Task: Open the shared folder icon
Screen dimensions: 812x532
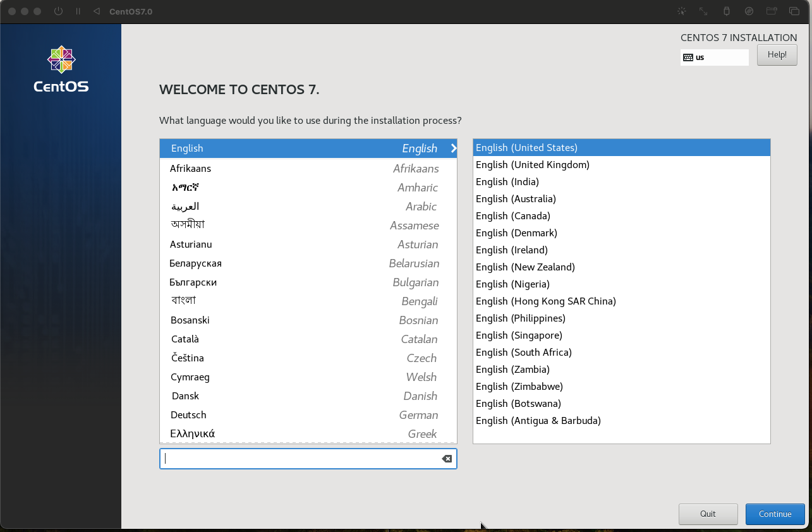Action: (x=772, y=11)
